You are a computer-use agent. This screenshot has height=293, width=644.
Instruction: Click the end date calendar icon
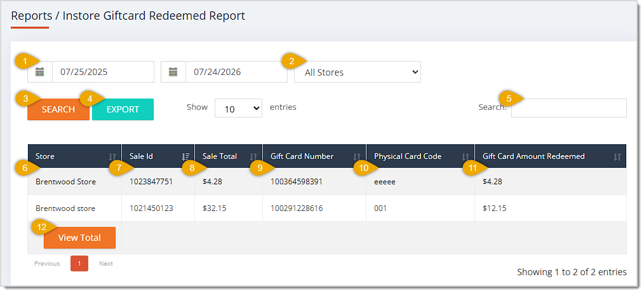173,72
